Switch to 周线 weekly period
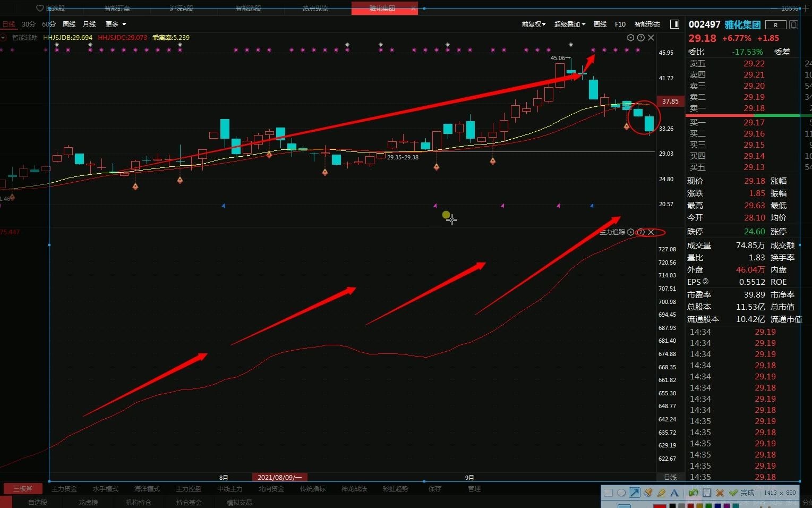The width and height of the screenshot is (812, 508). [69, 24]
